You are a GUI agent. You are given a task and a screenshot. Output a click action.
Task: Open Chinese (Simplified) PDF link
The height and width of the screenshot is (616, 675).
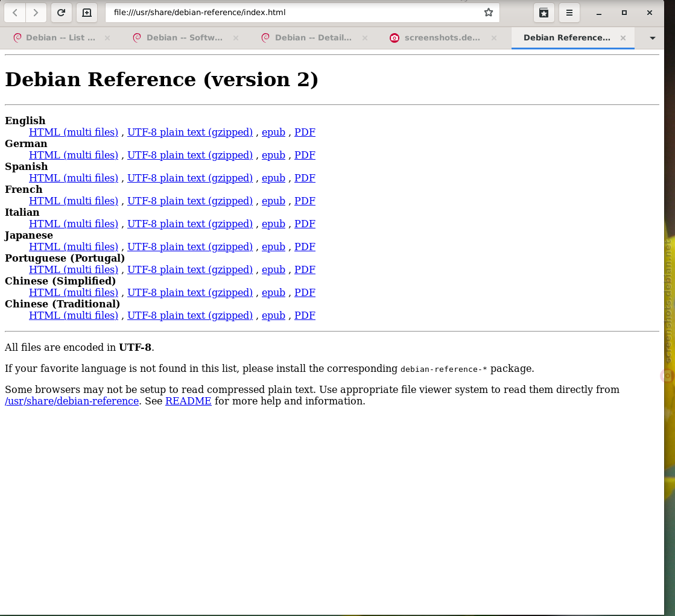(305, 292)
